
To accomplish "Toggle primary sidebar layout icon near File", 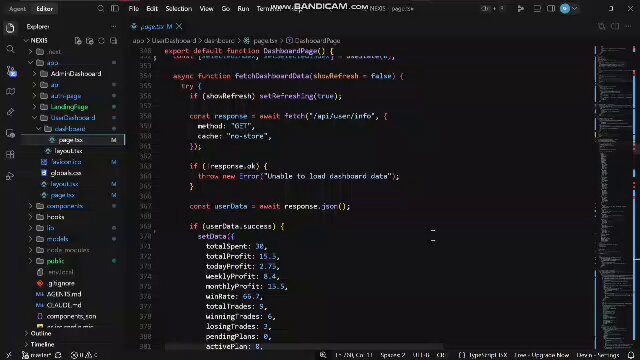I will [115, 8].
